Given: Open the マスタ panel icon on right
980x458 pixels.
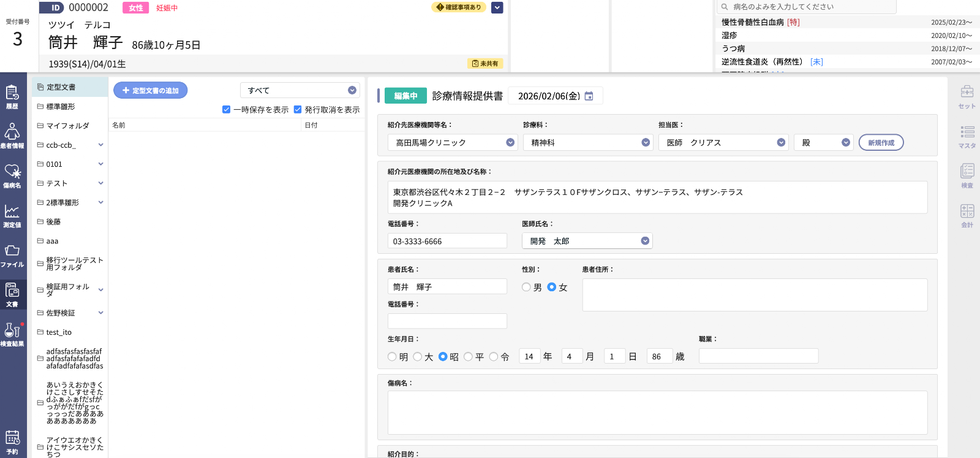Looking at the screenshot, I should 967,137.
